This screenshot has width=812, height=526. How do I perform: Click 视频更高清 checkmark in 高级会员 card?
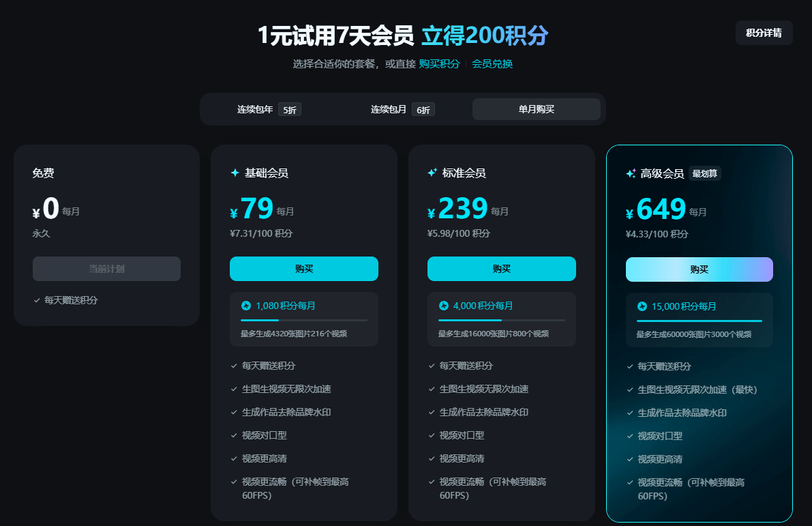630,459
